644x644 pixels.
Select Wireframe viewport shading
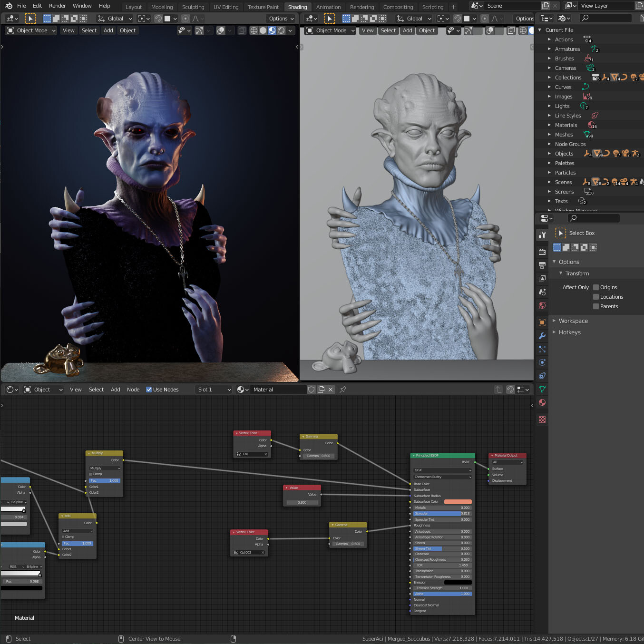[254, 30]
